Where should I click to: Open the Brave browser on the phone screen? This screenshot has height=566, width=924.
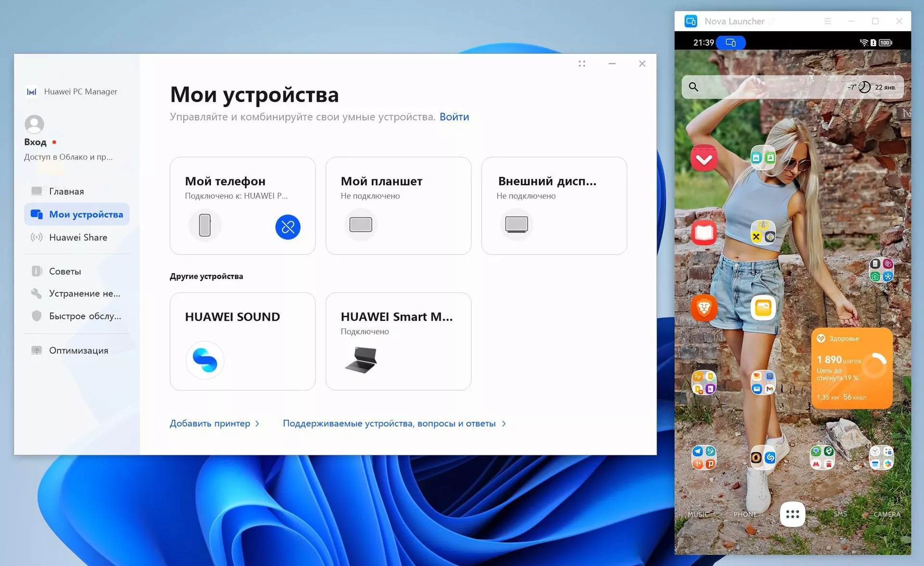pos(704,307)
